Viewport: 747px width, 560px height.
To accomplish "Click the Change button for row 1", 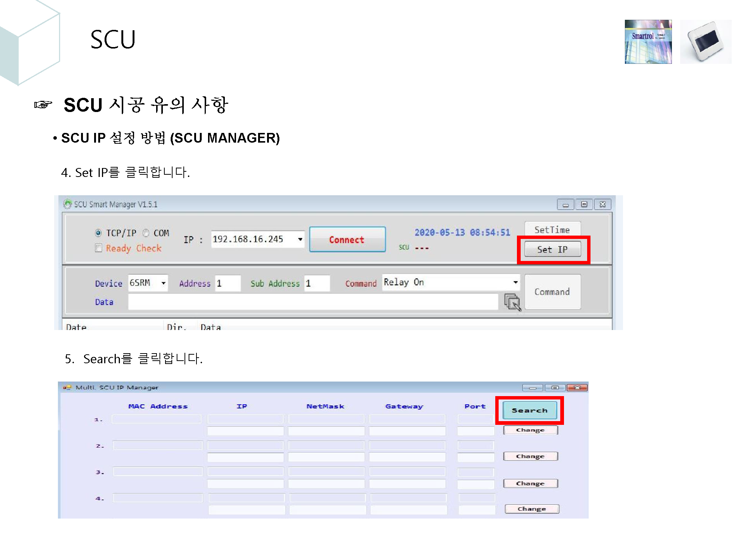I will coord(530,430).
